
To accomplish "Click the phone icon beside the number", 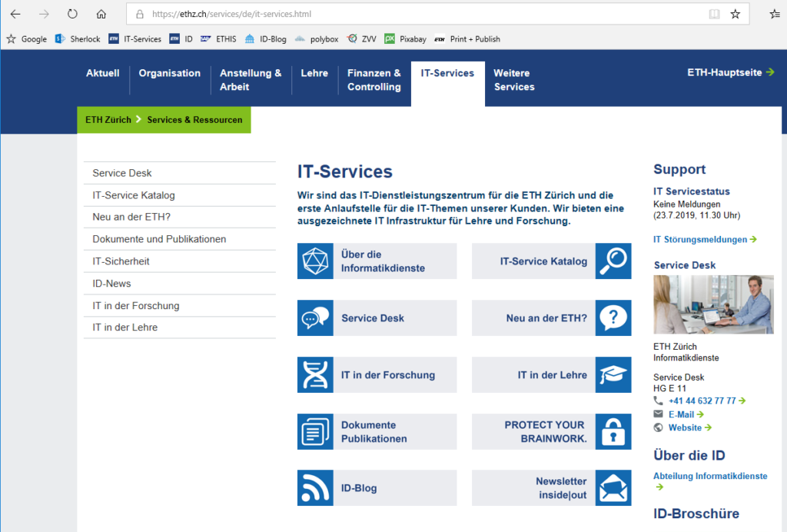I will pos(658,401).
